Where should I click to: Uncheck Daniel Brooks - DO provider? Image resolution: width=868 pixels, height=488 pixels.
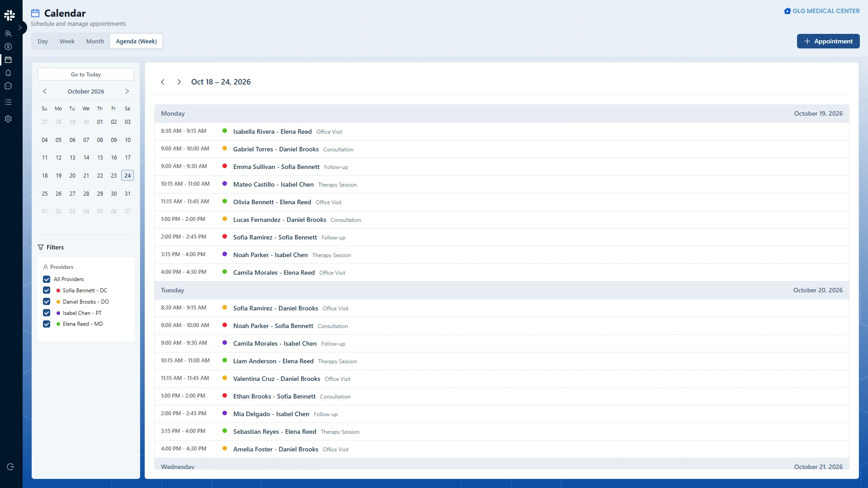[47, 302]
